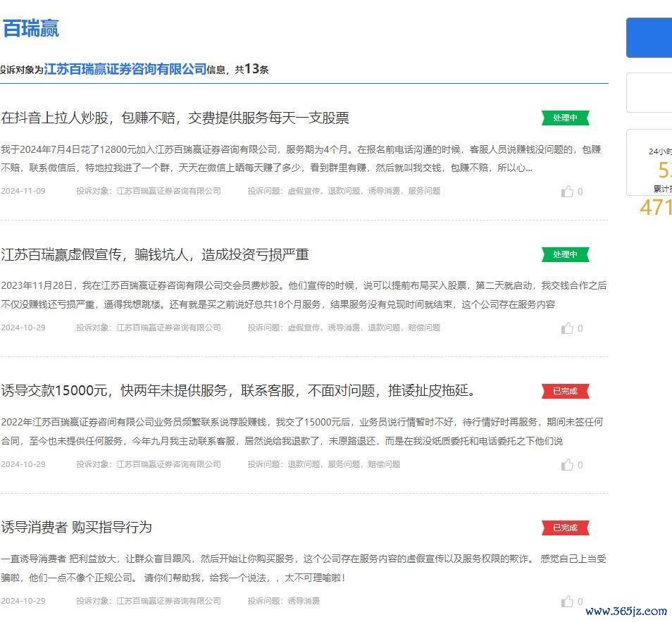Open complaint 诱导消费者 购买指导行为
The height and width of the screenshot is (622, 672).
click(x=76, y=528)
